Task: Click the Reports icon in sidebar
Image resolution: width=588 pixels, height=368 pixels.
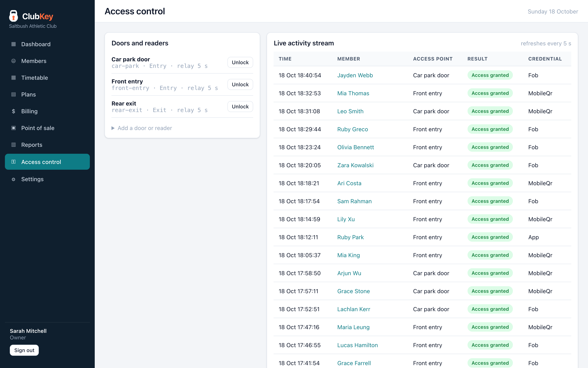Action: click(14, 145)
